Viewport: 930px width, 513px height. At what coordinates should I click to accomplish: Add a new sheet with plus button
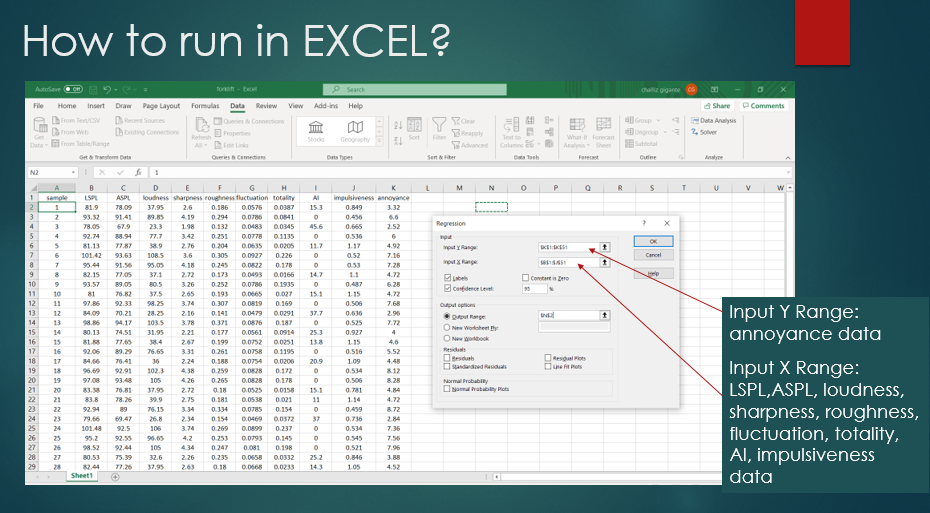coord(115,477)
